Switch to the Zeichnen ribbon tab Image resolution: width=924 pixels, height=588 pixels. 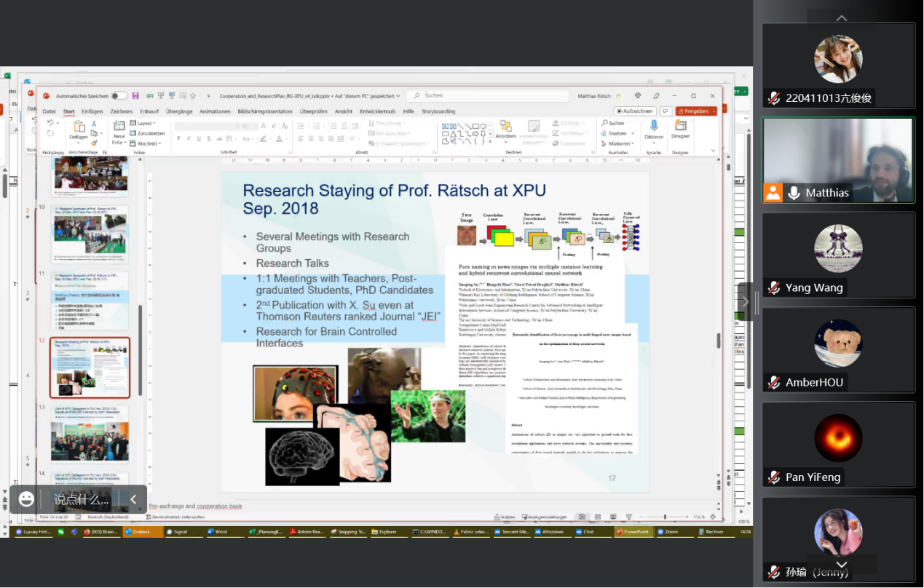[121, 111]
